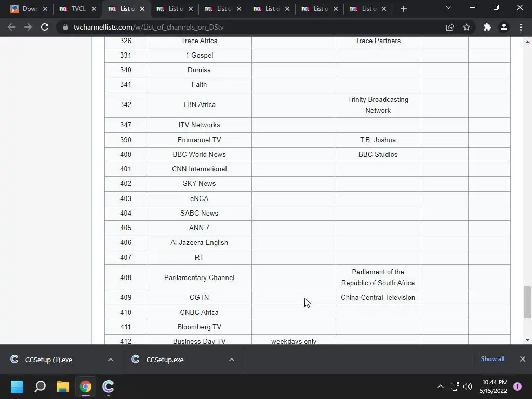Click the padlock site info icon
This screenshot has width=532, height=399.
(65, 27)
